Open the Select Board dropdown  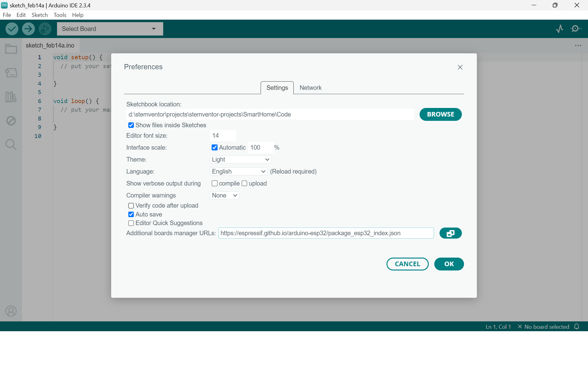pos(110,29)
